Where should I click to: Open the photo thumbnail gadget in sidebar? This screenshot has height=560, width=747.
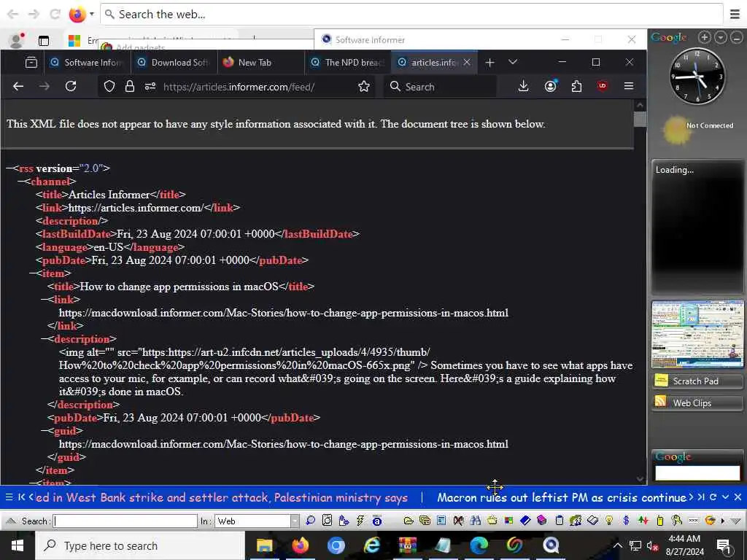click(697, 334)
